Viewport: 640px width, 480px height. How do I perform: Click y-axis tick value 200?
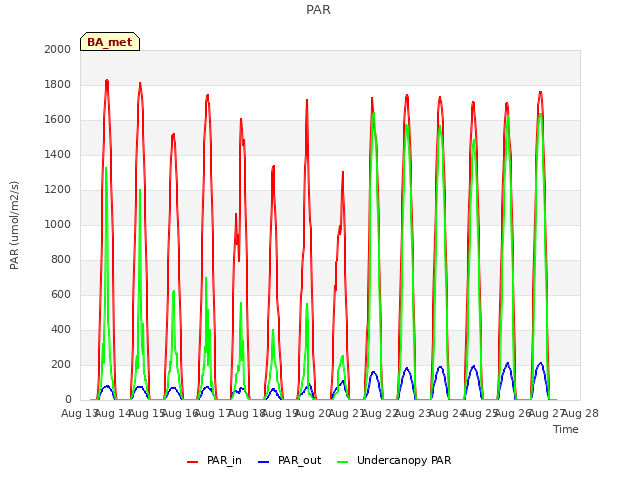[61, 364]
